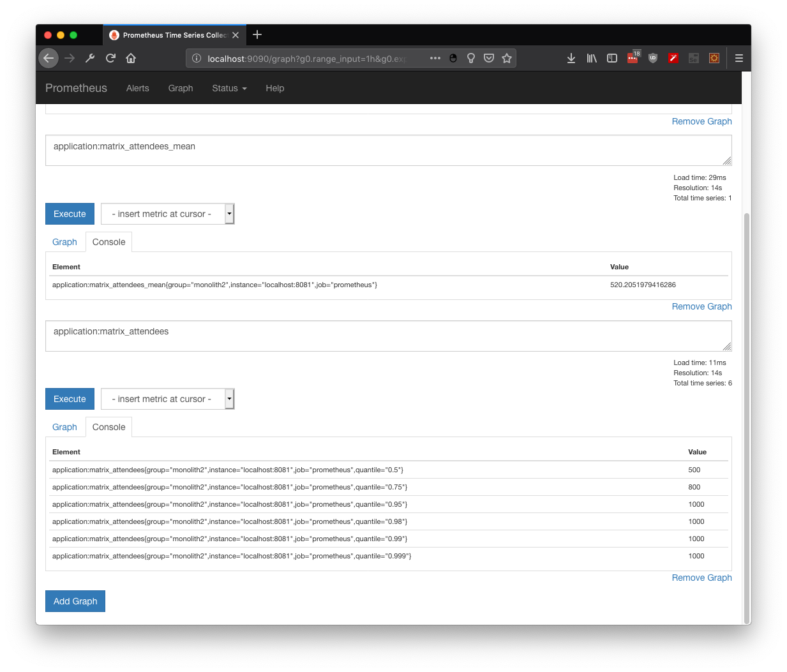Screen dimensions: 787x672
Task: Open insert metric dropdown for matrix_attendees query
Action: (x=167, y=399)
